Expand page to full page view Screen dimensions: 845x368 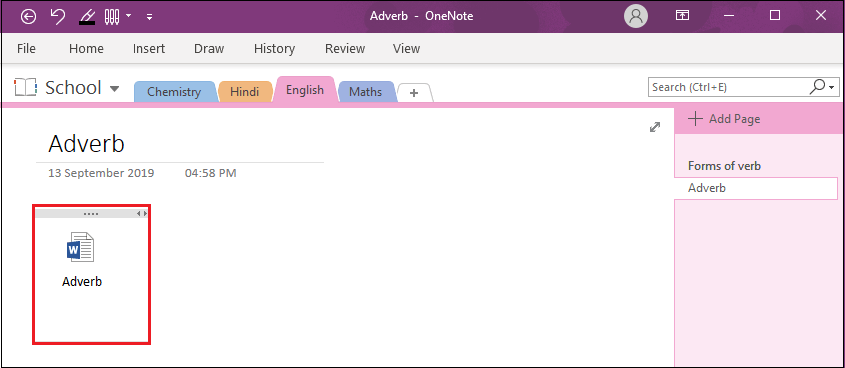(x=655, y=127)
